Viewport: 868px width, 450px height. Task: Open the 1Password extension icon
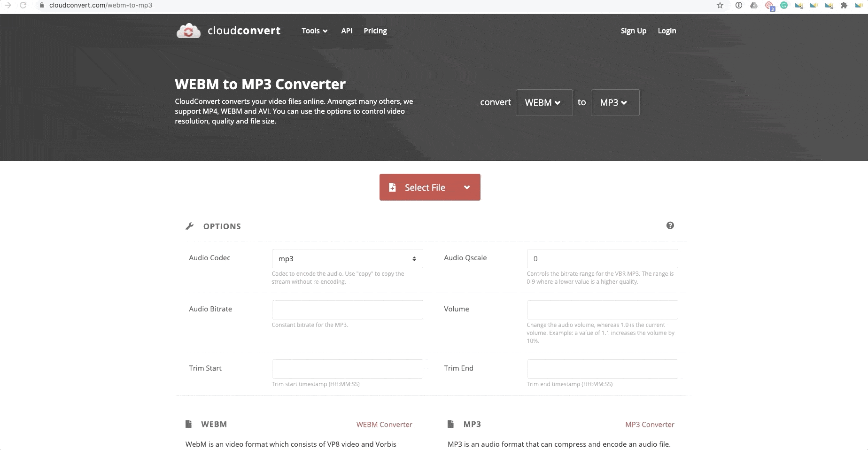click(x=739, y=6)
